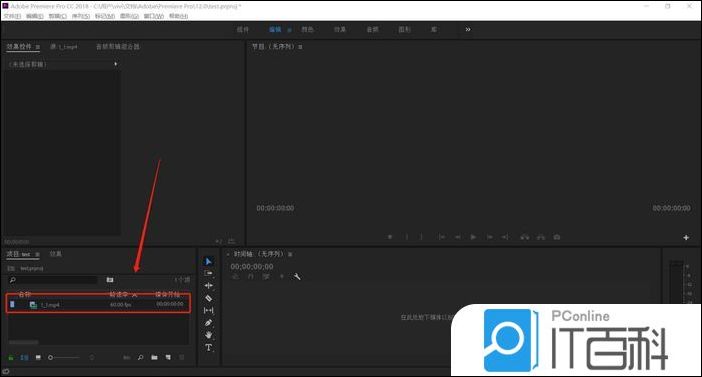Select the Hand tool

point(209,335)
